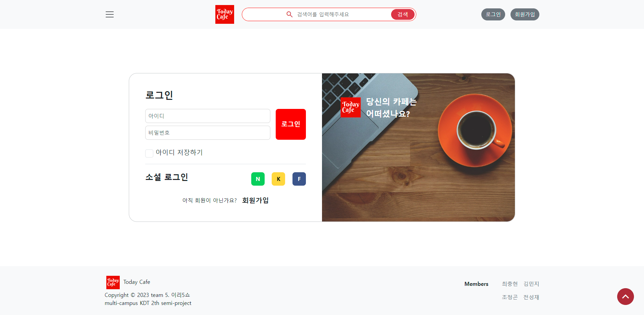This screenshot has width=644, height=315.
Task: Open the hamburger menu icon
Action: pos(110,14)
